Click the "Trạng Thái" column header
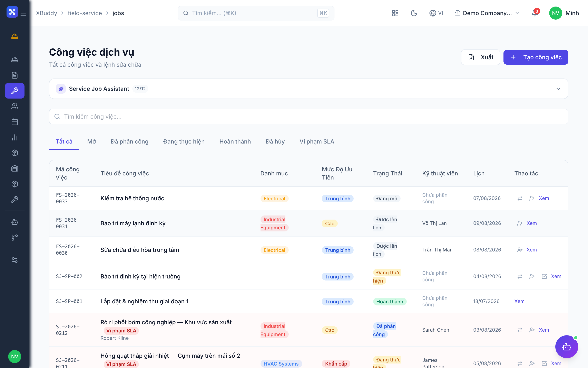Viewport: 588px width, 368px height. [388, 173]
